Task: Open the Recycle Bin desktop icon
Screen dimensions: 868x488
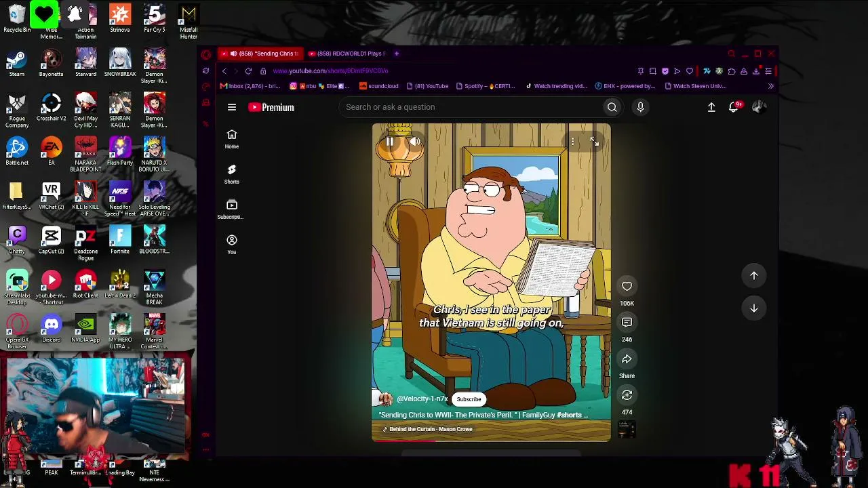Action: 17,19
